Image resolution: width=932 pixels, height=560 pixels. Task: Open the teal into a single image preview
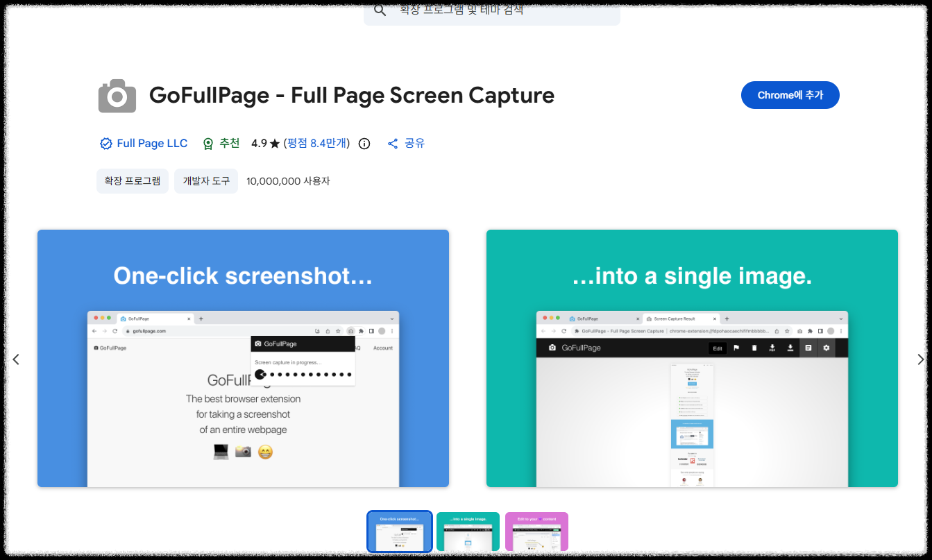692,358
